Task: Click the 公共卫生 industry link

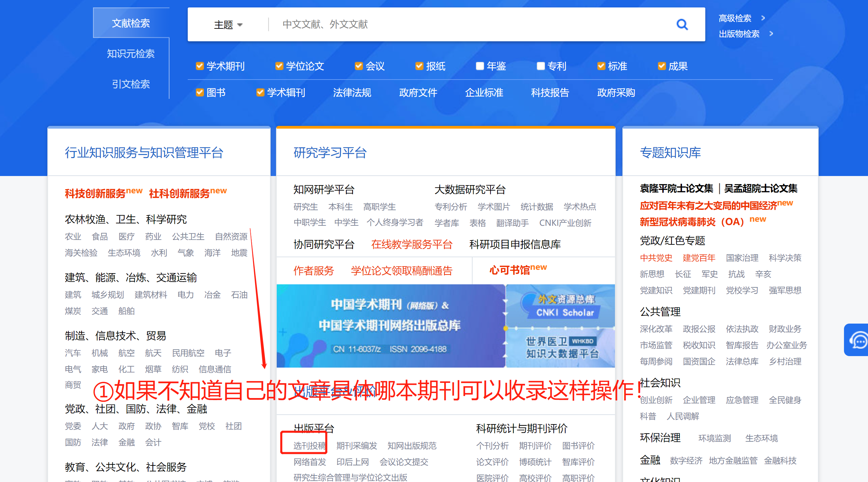Action: pos(188,236)
